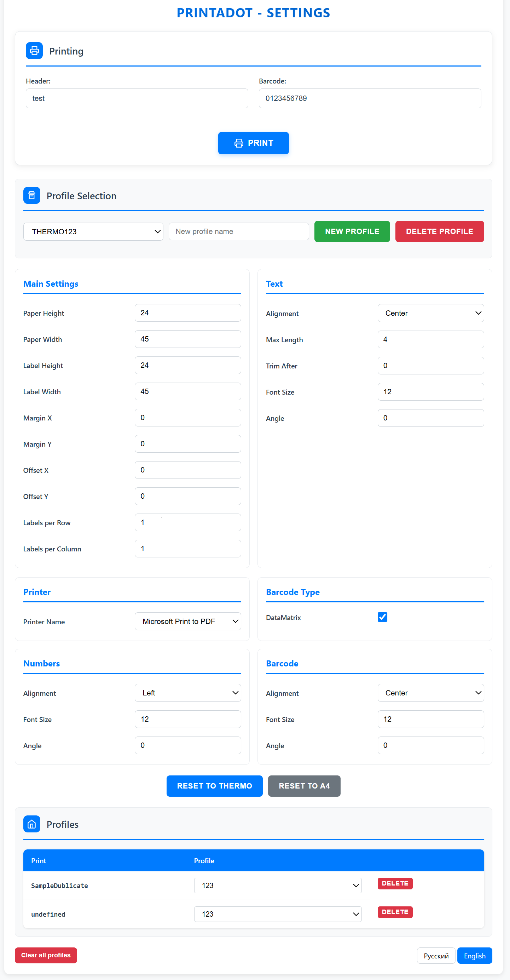Viewport: 510px width, 980px height.
Task: Click the Text Angle field
Action: pos(430,418)
